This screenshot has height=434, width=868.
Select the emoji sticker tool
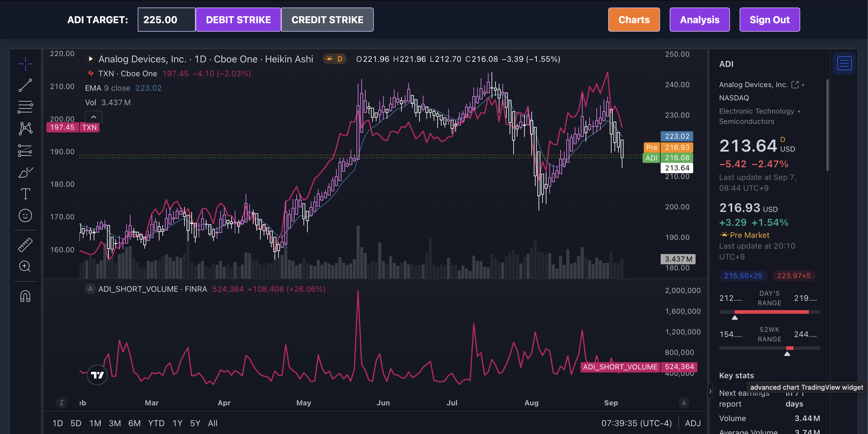(x=25, y=215)
